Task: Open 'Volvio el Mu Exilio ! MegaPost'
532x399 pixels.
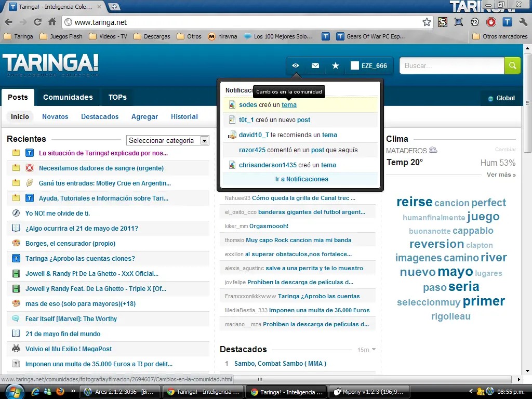Action: [69, 349]
